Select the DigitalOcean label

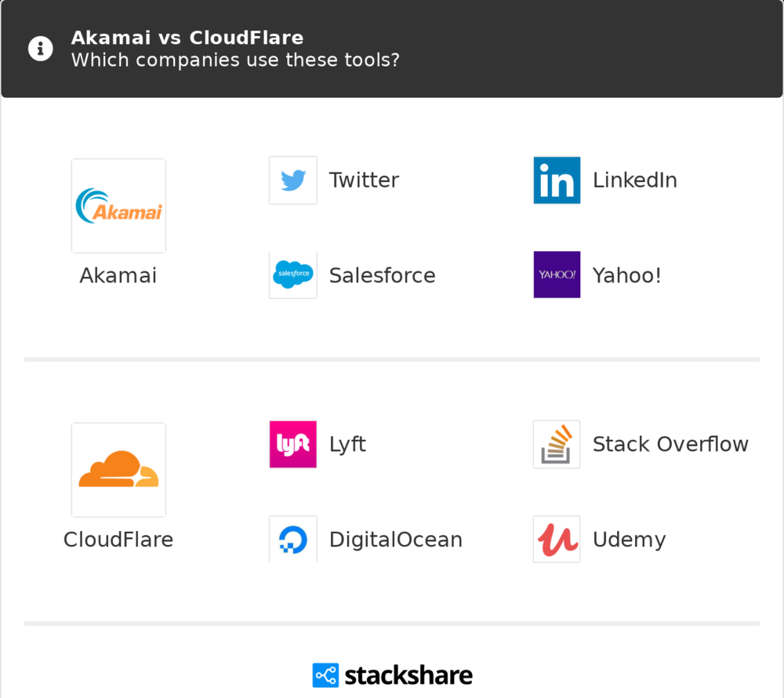click(395, 540)
